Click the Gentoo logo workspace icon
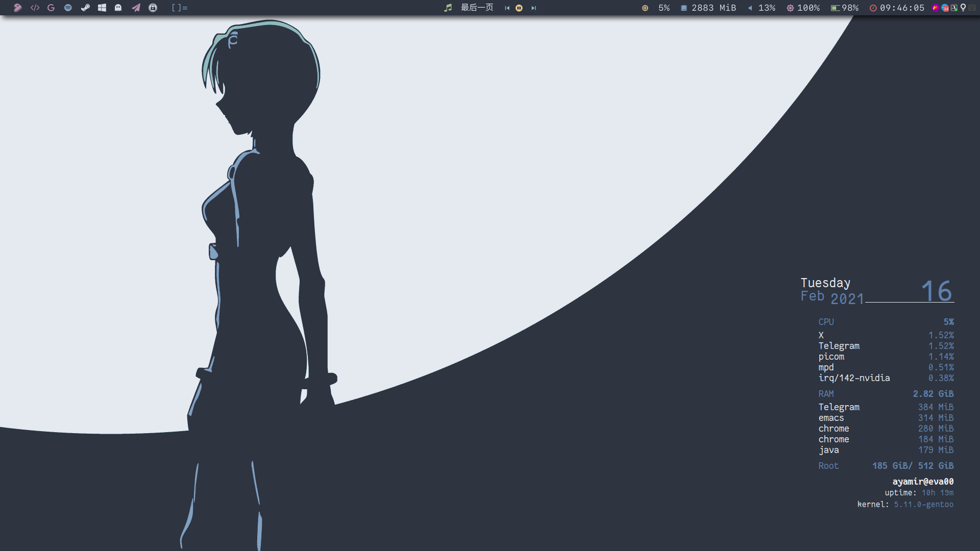The width and height of the screenshot is (980, 551). point(17,8)
